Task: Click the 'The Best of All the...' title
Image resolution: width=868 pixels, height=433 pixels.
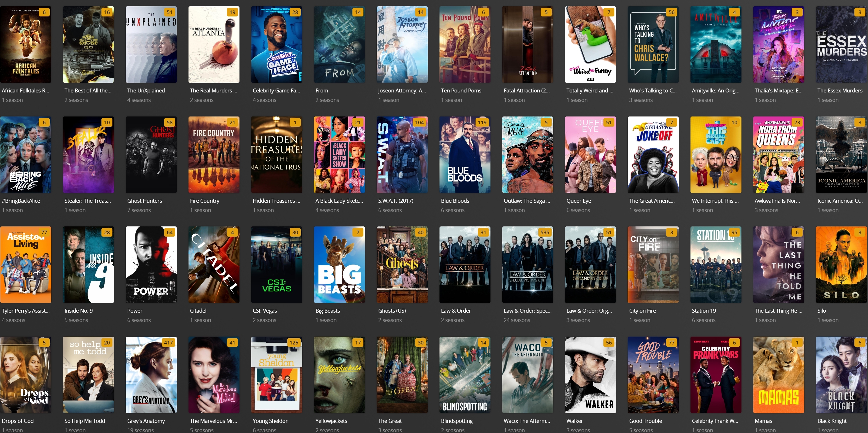Action: (88, 91)
